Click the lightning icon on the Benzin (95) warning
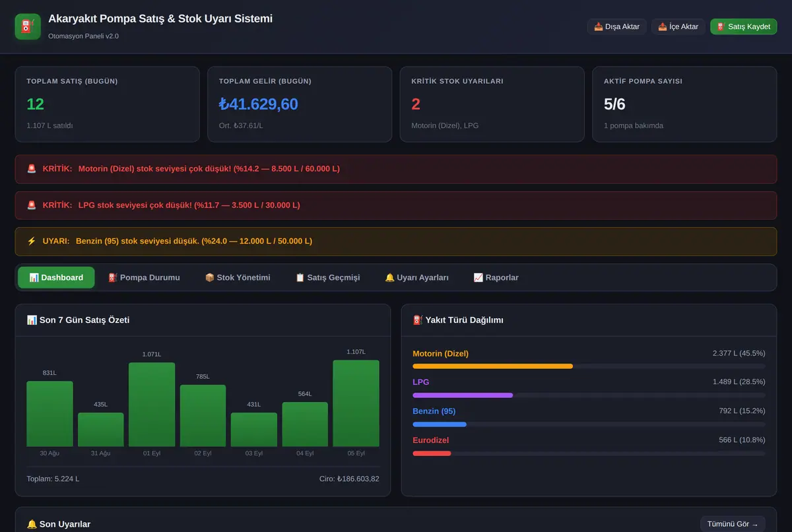 (32, 242)
